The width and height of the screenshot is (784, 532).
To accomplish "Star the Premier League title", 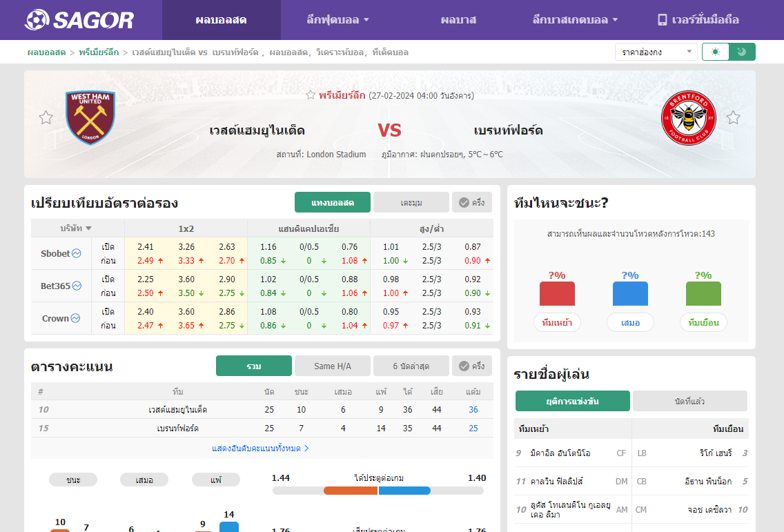I will [x=311, y=95].
